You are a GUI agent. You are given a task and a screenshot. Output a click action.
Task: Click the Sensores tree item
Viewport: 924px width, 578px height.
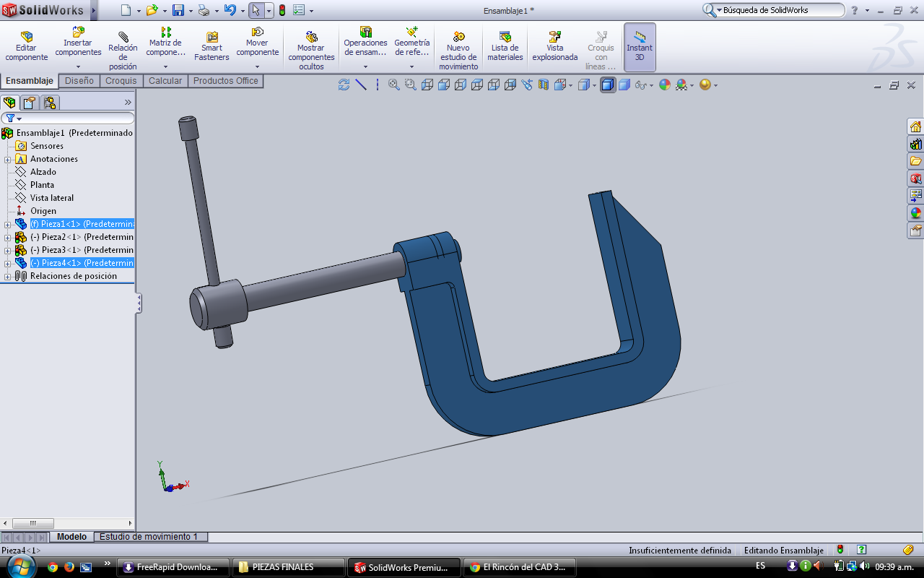tap(47, 146)
